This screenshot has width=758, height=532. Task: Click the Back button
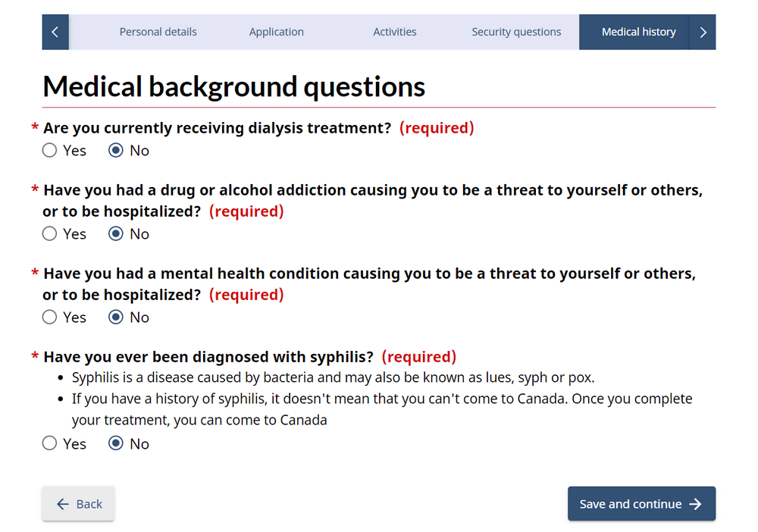pyautogui.click(x=78, y=504)
